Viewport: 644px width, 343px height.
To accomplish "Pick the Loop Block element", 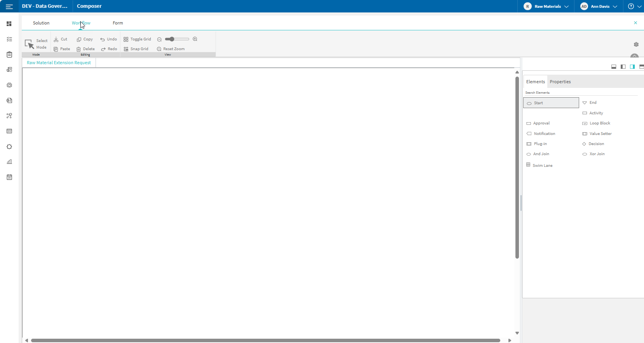I will click(596, 123).
